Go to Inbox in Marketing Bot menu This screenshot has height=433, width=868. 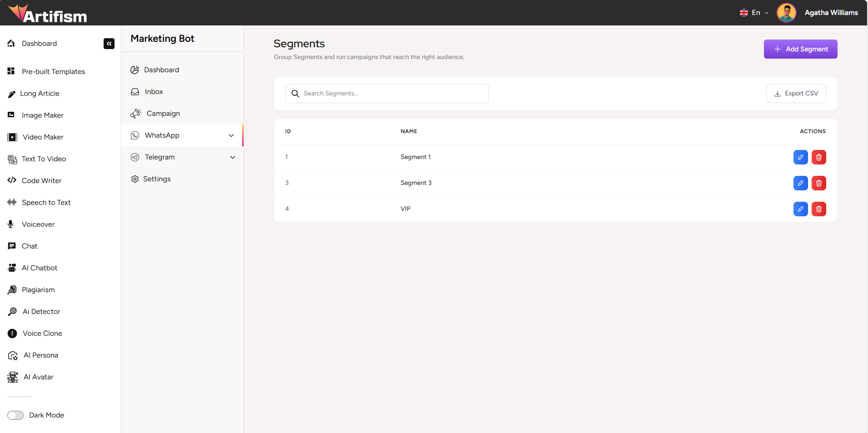click(x=153, y=91)
